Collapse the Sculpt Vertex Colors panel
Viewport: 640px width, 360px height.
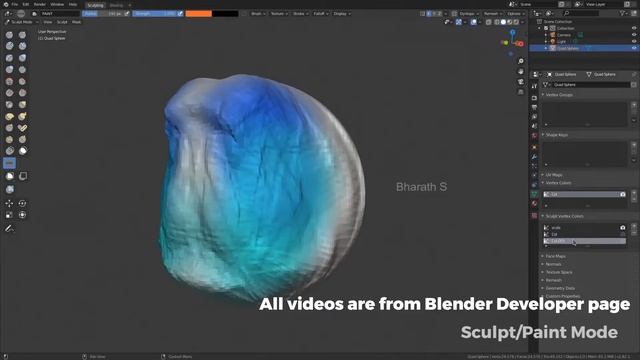click(x=563, y=216)
